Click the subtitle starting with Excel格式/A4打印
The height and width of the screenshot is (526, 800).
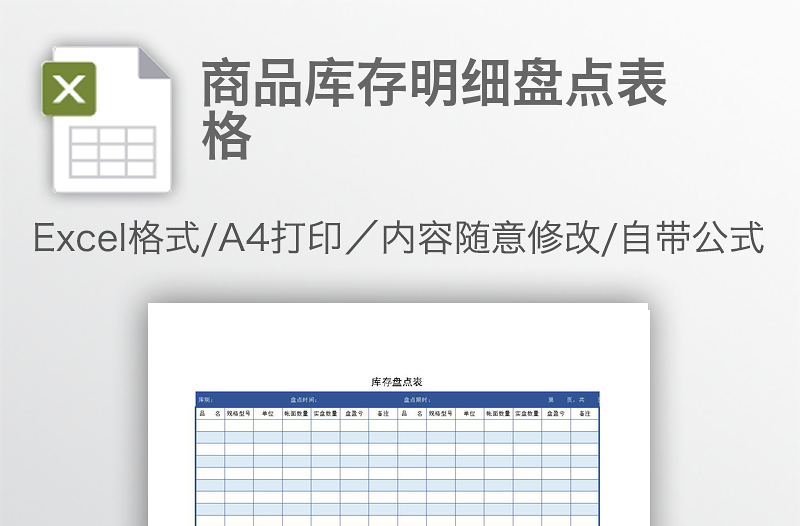[x=398, y=238]
